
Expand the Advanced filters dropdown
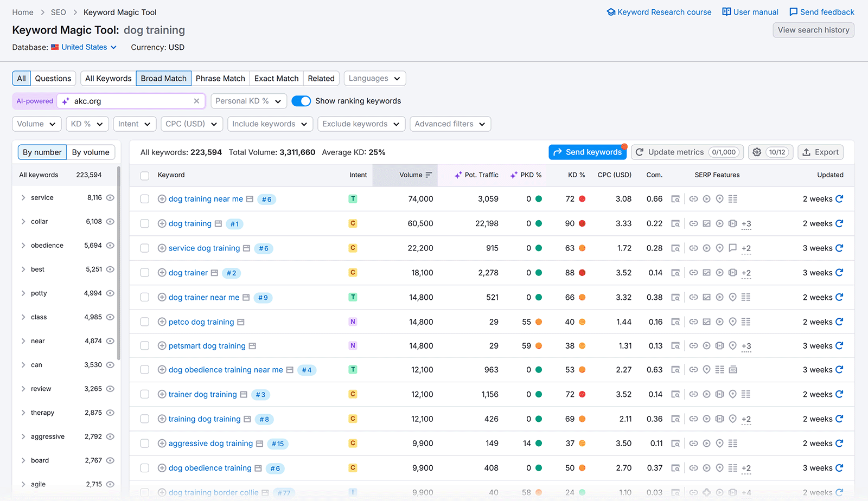click(x=450, y=124)
